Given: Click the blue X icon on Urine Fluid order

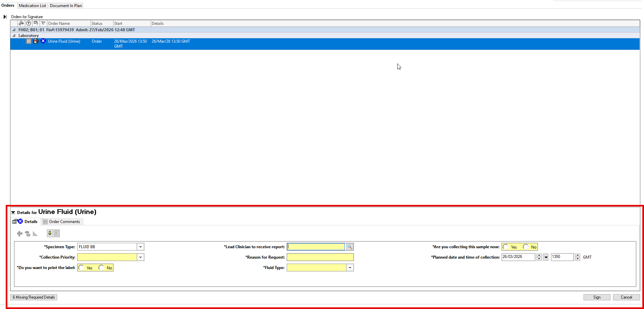Looking at the screenshot, I should click(43, 41).
